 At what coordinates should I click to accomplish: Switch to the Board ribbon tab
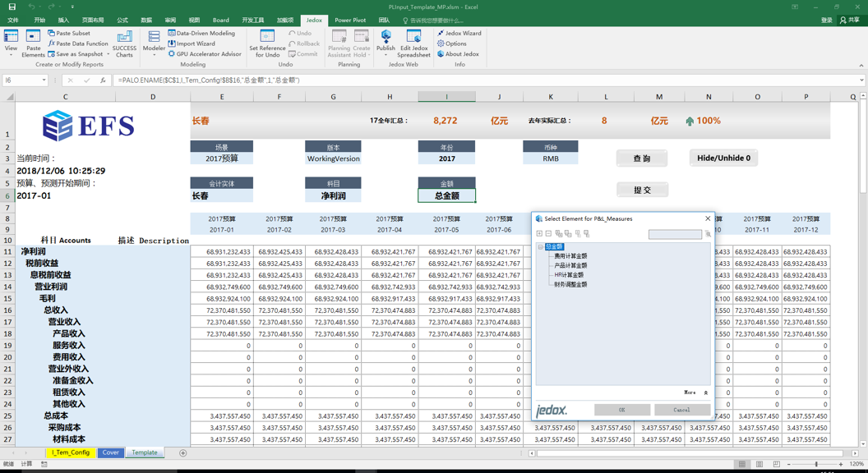coord(221,20)
